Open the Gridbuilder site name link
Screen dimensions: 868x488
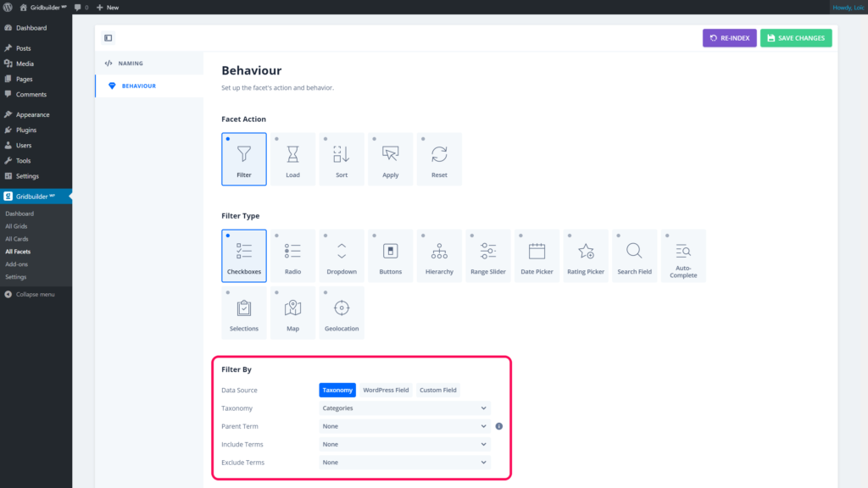pos(43,7)
